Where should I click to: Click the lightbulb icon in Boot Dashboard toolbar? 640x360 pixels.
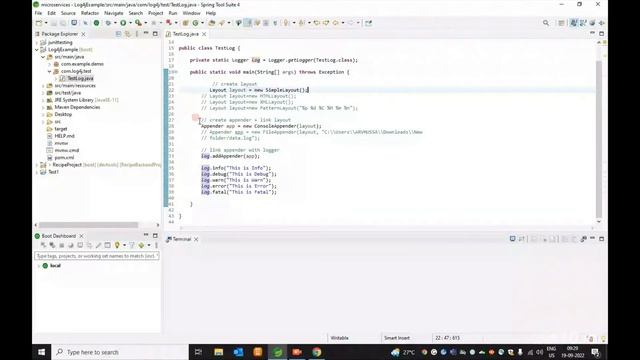point(117,245)
